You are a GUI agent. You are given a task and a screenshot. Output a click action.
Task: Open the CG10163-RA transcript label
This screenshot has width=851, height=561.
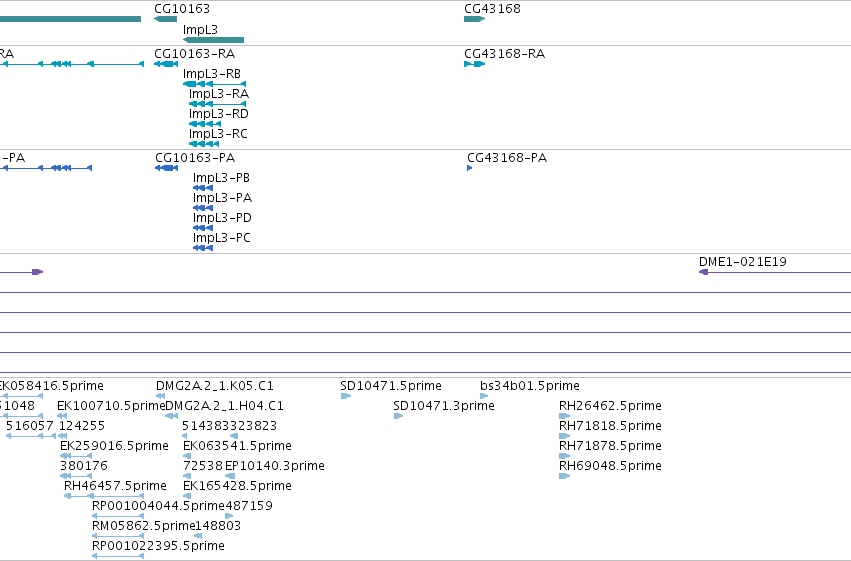(194, 54)
